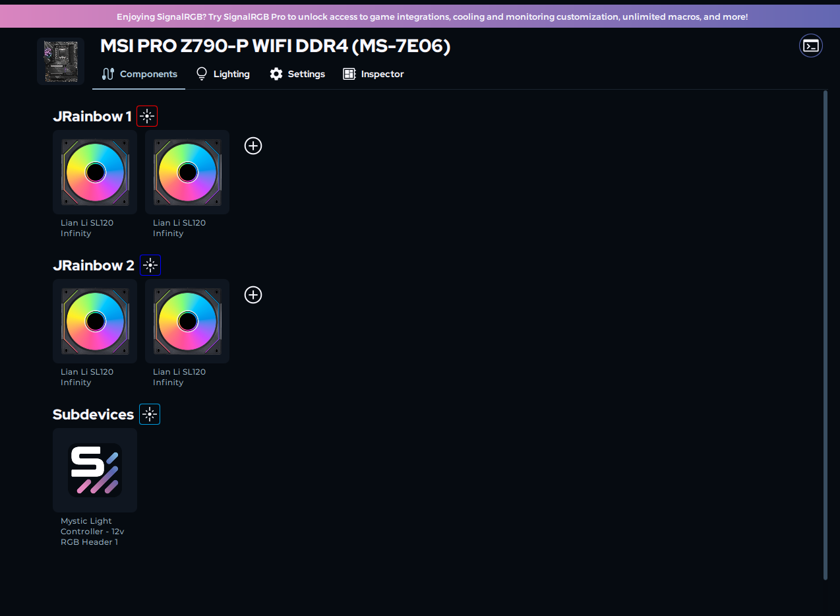Open the Inspector tab

point(373,74)
